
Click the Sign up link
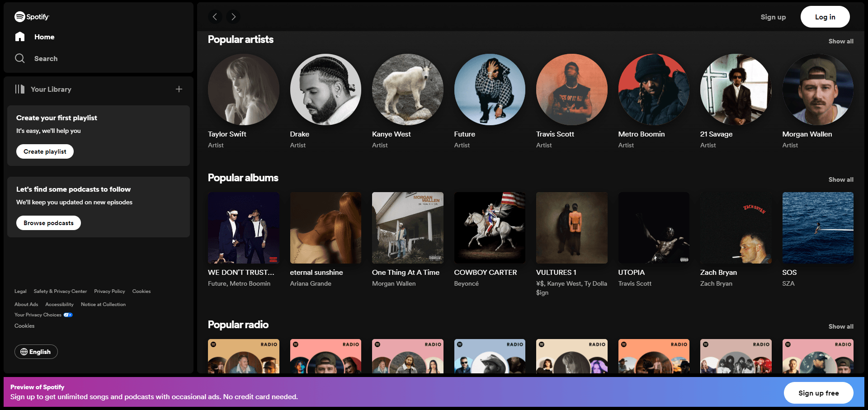(x=773, y=17)
